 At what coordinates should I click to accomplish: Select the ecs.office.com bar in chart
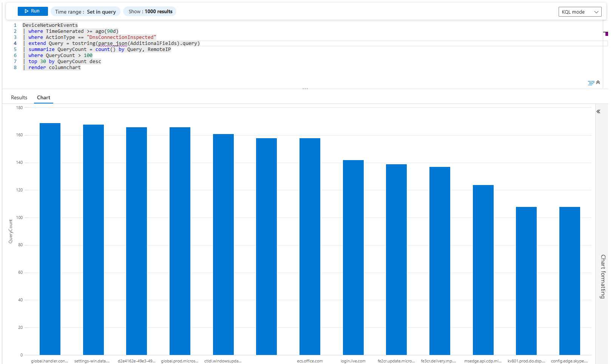pos(310,246)
